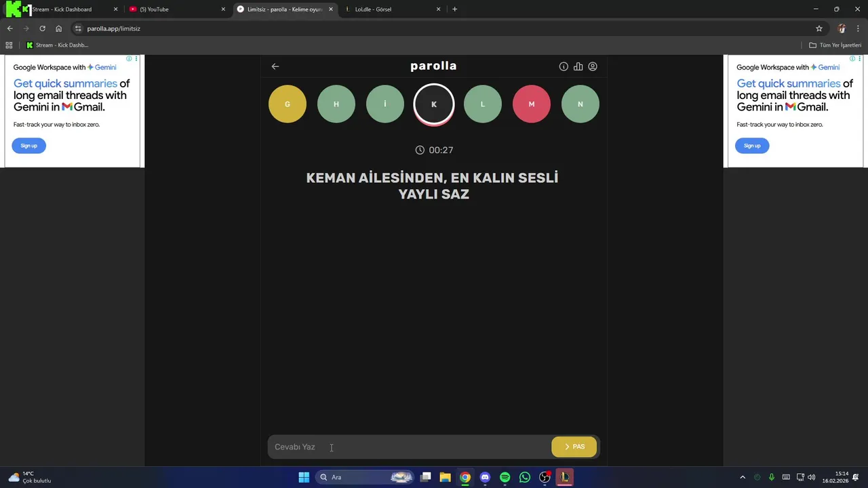868x488 pixels.
Task: Close the YouTube tab
Action: [223, 9]
